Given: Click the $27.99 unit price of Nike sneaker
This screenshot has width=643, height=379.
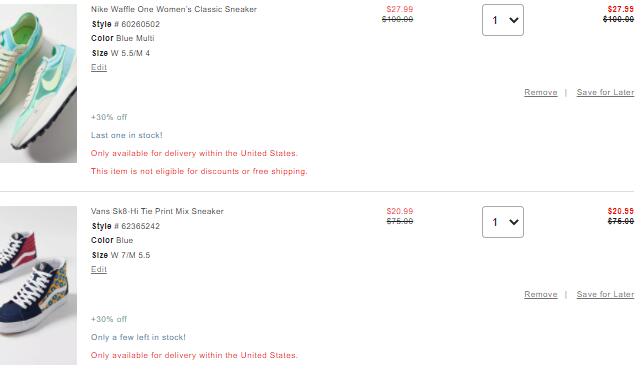Looking at the screenshot, I should tap(399, 9).
